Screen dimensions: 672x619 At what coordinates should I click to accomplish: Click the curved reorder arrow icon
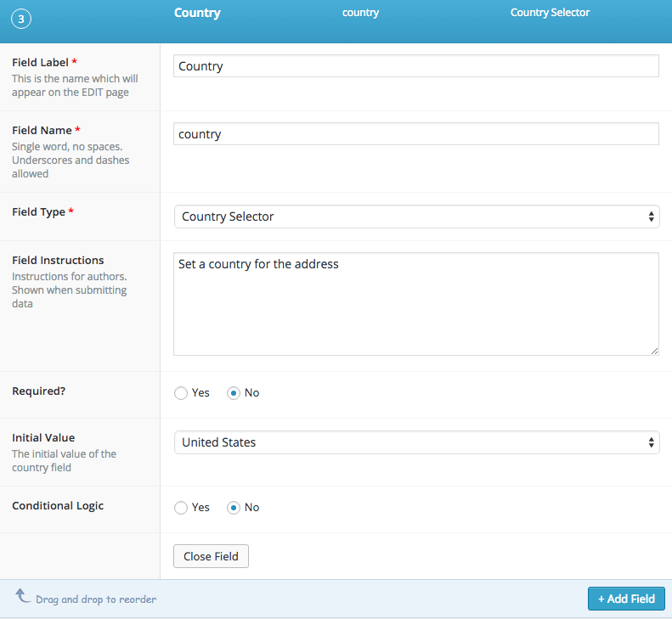pos(23,597)
